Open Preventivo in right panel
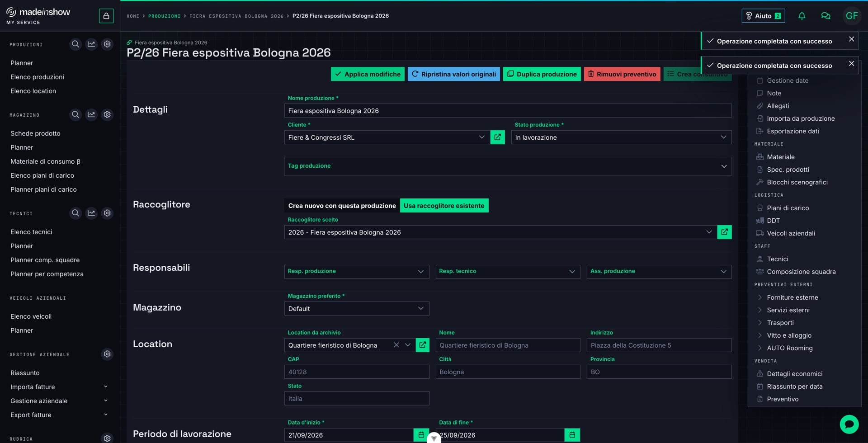The image size is (868, 443). click(782, 399)
